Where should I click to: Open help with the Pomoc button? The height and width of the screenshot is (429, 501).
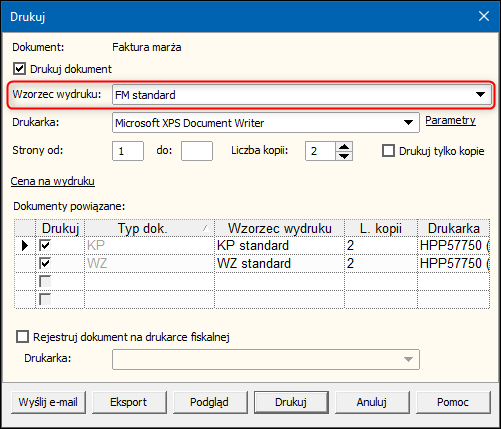click(453, 402)
